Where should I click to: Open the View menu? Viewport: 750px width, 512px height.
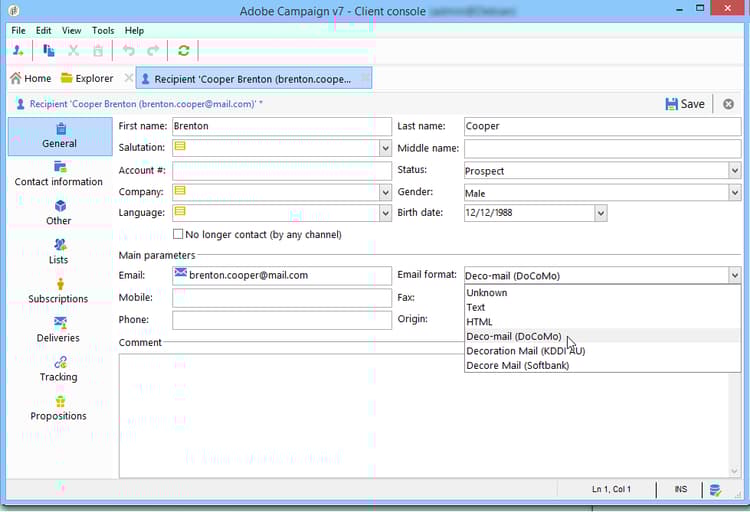pyautogui.click(x=71, y=30)
